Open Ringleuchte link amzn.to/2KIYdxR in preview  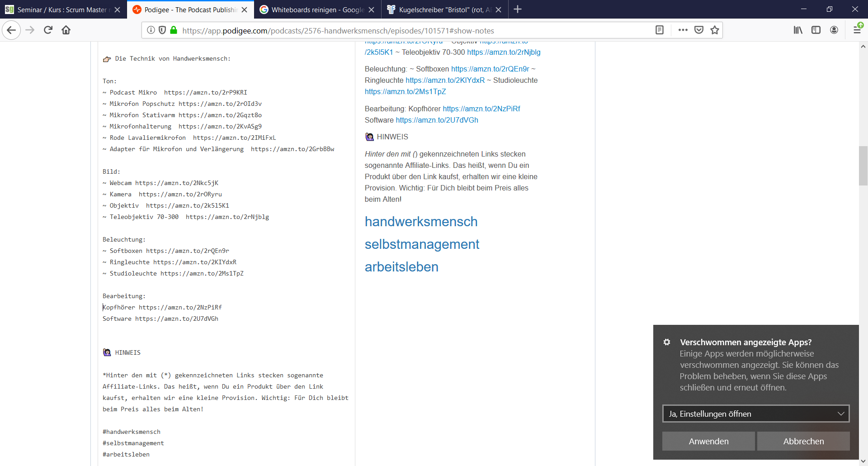point(445,80)
